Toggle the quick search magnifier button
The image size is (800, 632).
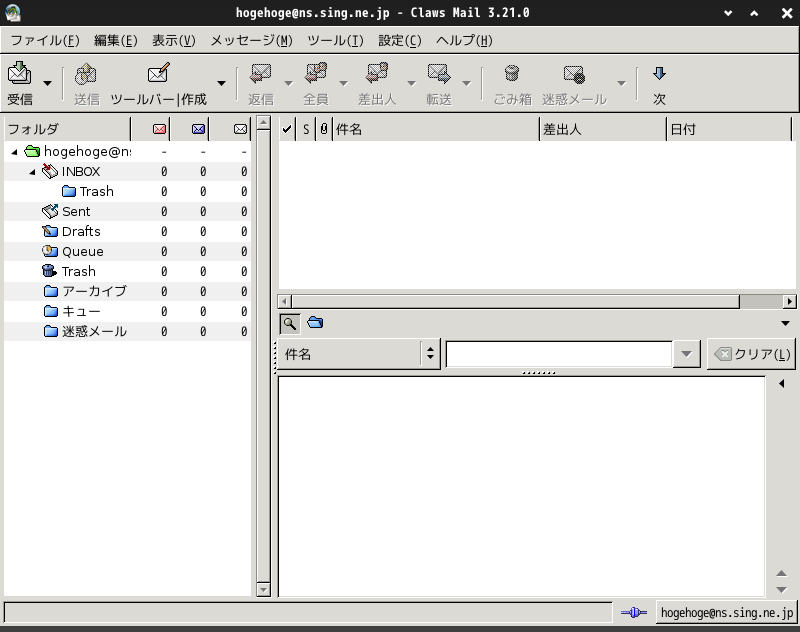[x=290, y=323]
